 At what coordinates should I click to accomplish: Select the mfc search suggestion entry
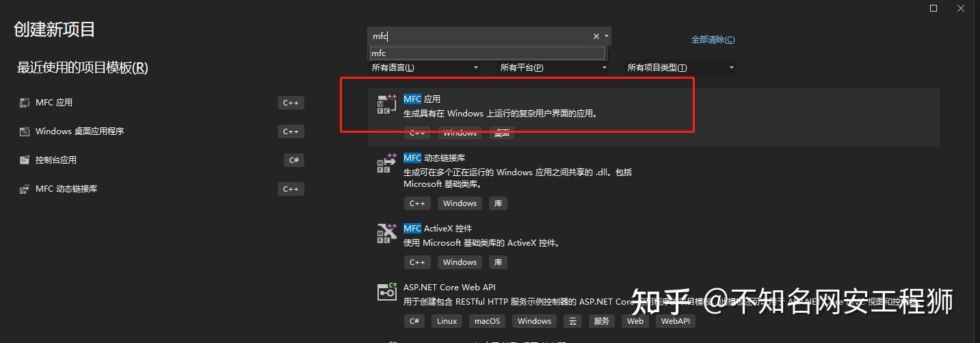[x=488, y=53]
